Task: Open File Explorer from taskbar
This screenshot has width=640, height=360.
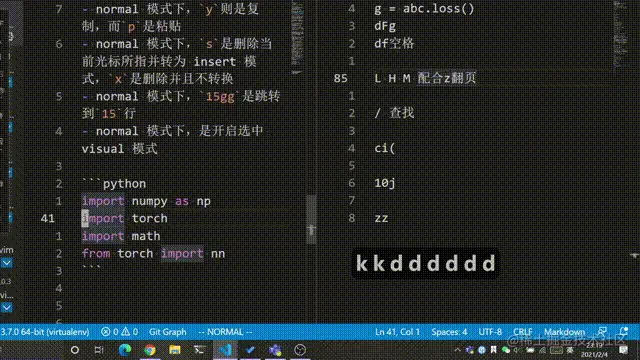Action: (175, 350)
